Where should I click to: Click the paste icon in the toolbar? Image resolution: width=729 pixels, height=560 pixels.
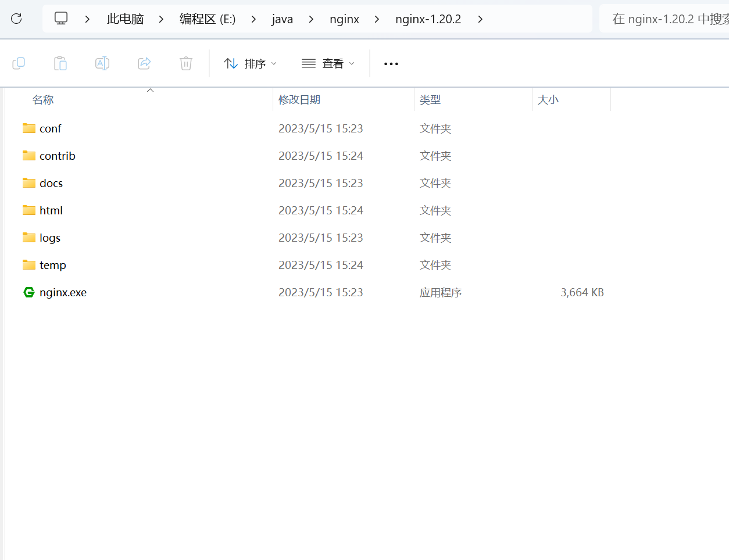tap(60, 63)
